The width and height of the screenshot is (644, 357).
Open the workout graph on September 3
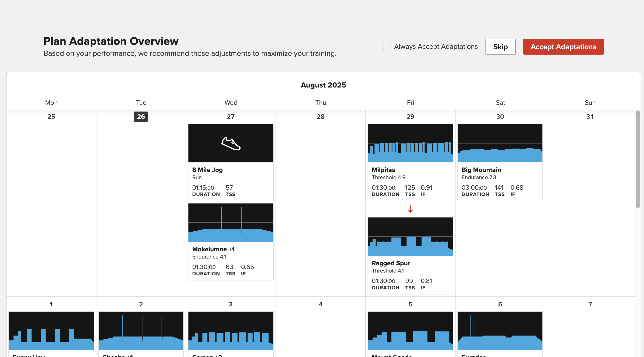pyautogui.click(x=230, y=331)
